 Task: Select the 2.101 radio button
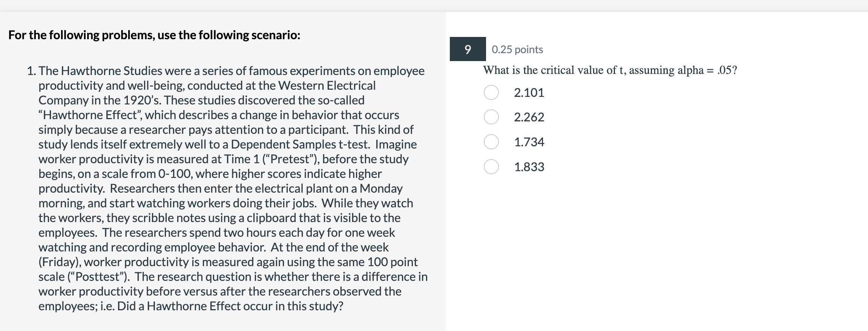click(x=491, y=92)
